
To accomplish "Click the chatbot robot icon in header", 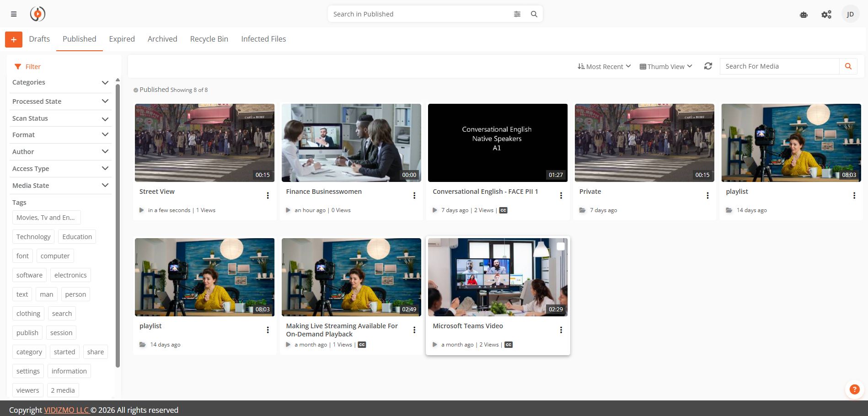I will [x=804, y=15].
